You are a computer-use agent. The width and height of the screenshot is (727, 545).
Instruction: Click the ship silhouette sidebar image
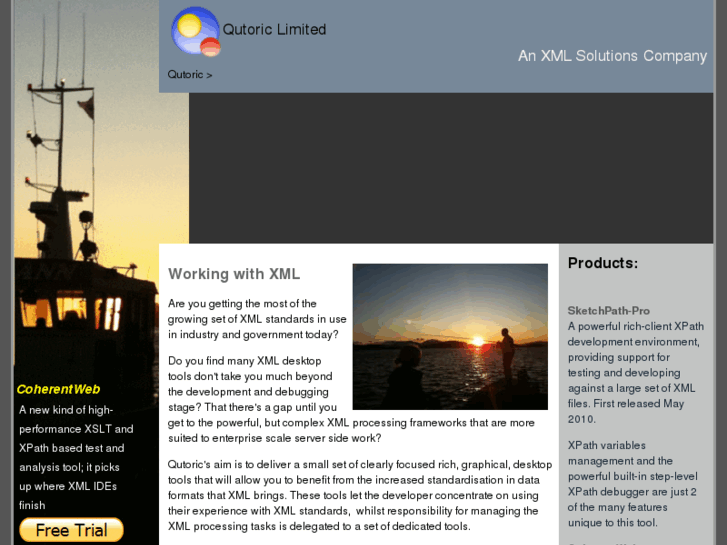point(86,186)
